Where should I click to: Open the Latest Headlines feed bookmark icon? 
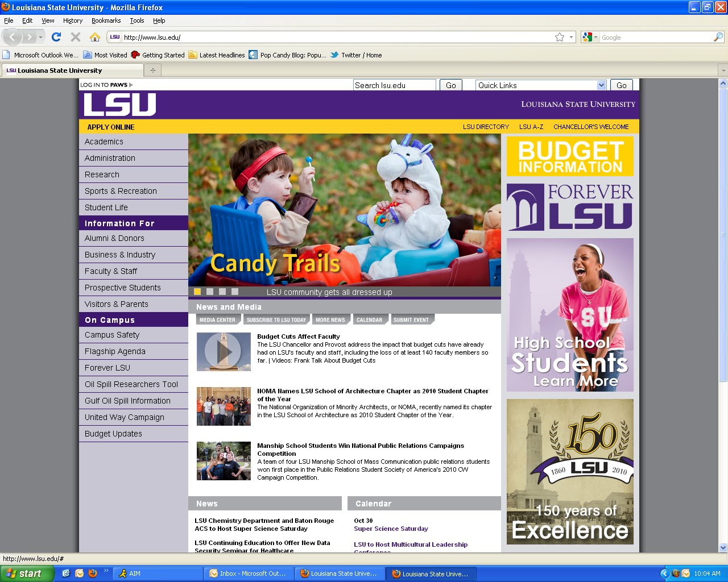point(193,55)
